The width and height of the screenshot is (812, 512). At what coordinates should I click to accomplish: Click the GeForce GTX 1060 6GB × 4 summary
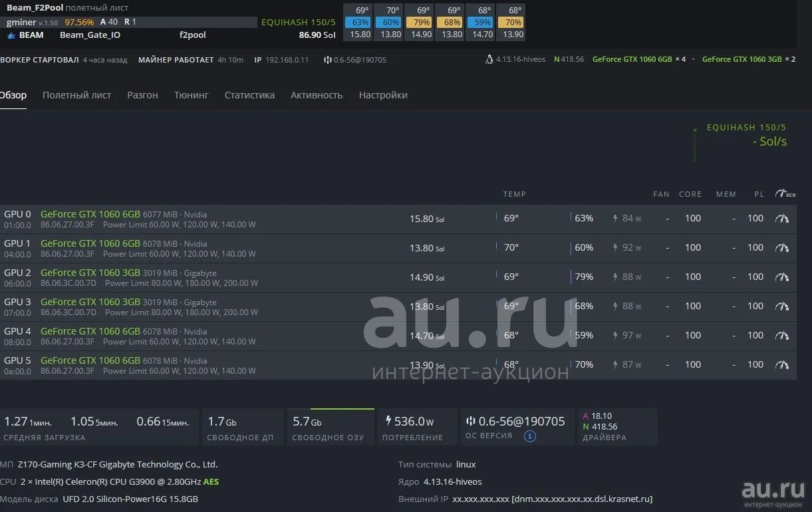pyautogui.click(x=639, y=59)
